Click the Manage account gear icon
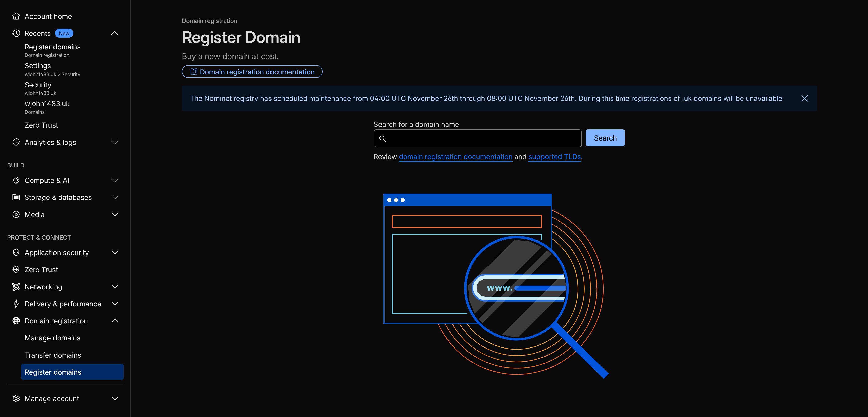 pos(16,398)
